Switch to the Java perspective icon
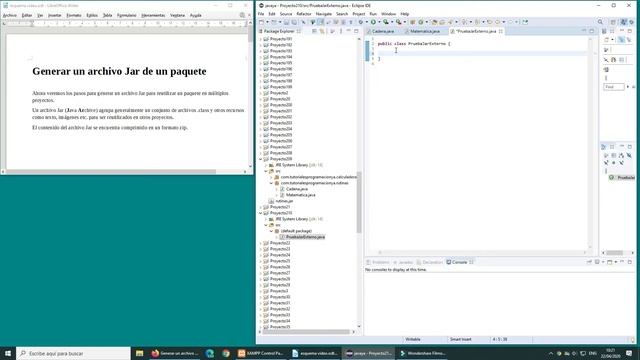This screenshot has width=640, height=360. point(623,22)
